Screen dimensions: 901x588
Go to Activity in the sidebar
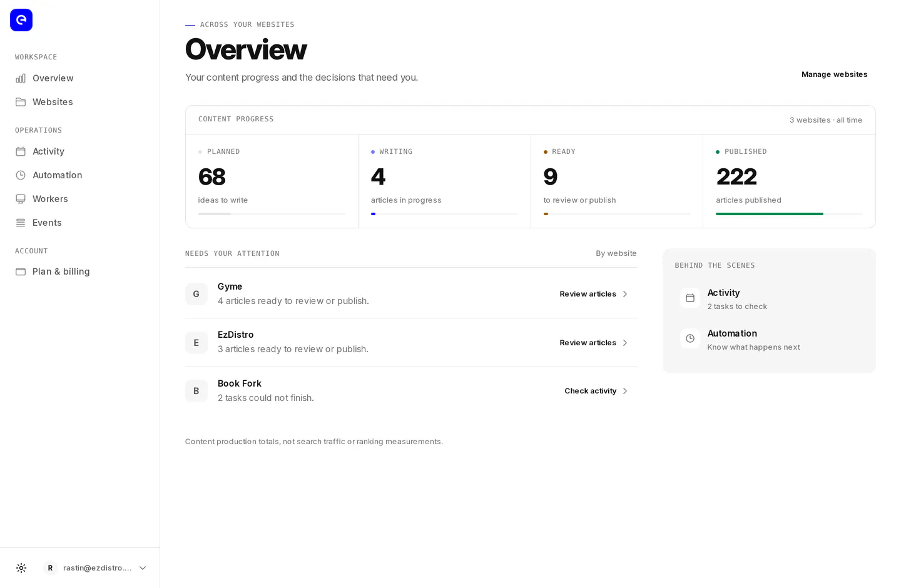pyautogui.click(x=80, y=151)
